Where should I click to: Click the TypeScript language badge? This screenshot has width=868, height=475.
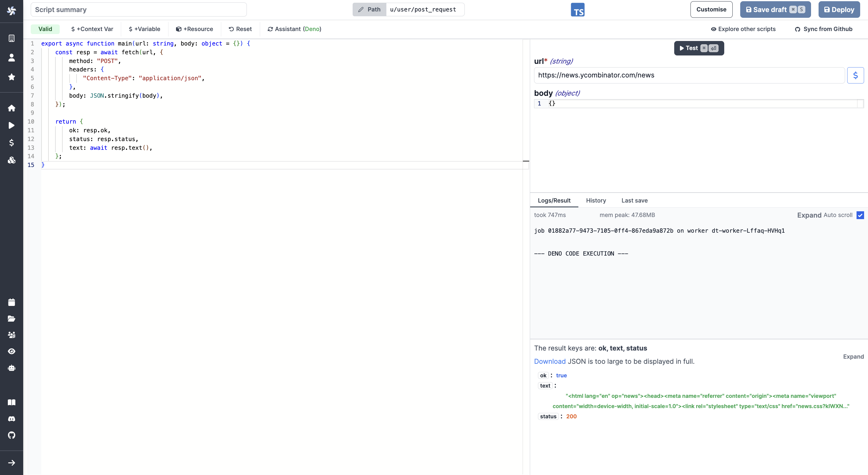coord(577,10)
